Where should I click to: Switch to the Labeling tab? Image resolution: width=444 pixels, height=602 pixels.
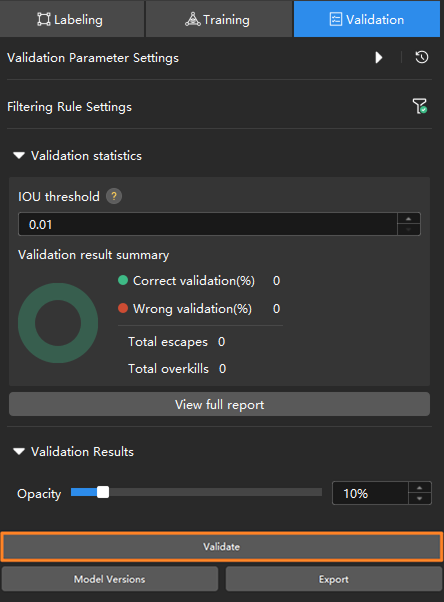pyautogui.click(x=72, y=19)
